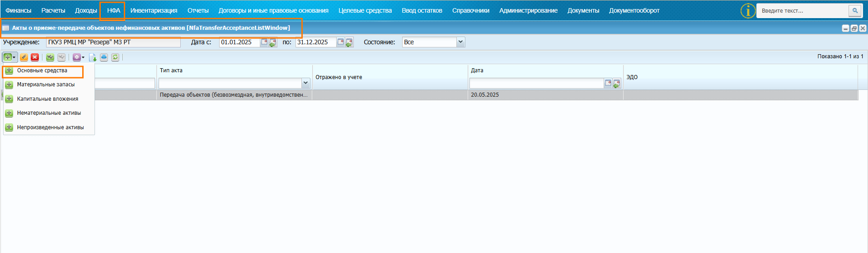Expand the 'Тип акта' column filter dropdown

[305, 83]
